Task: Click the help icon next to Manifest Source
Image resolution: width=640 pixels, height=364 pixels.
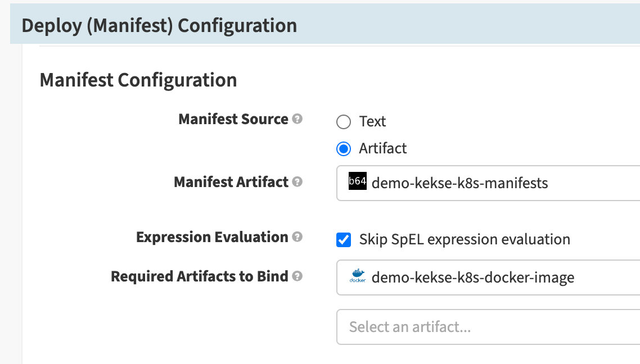Action: [x=298, y=119]
